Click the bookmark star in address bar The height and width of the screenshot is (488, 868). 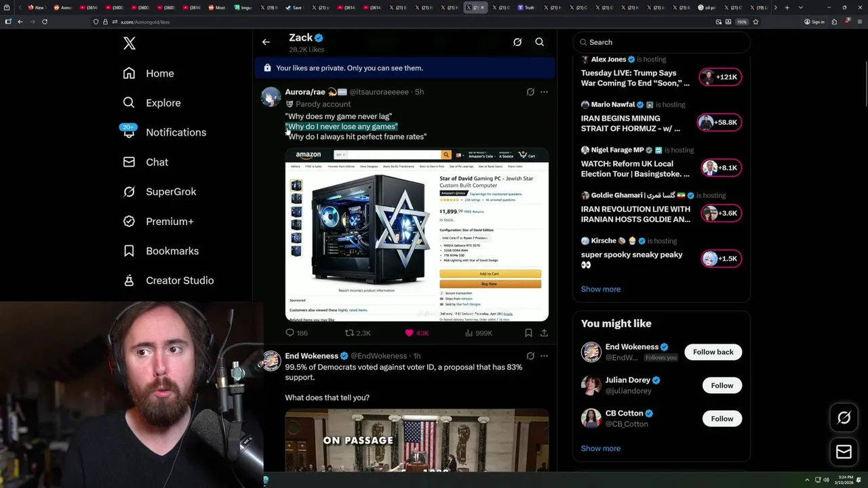click(755, 22)
